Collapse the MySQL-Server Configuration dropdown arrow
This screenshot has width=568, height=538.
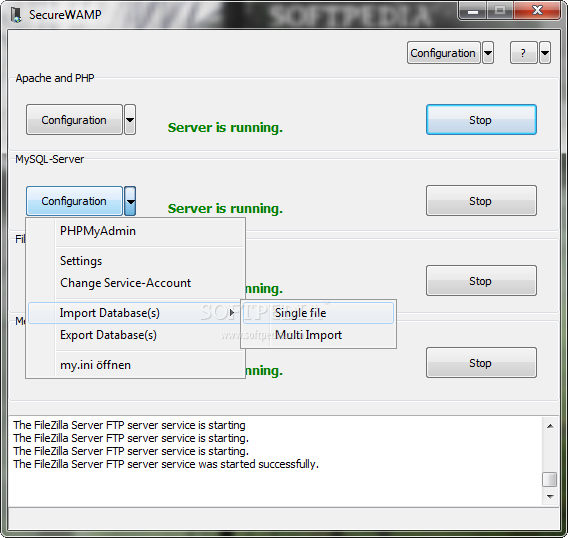click(130, 201)
